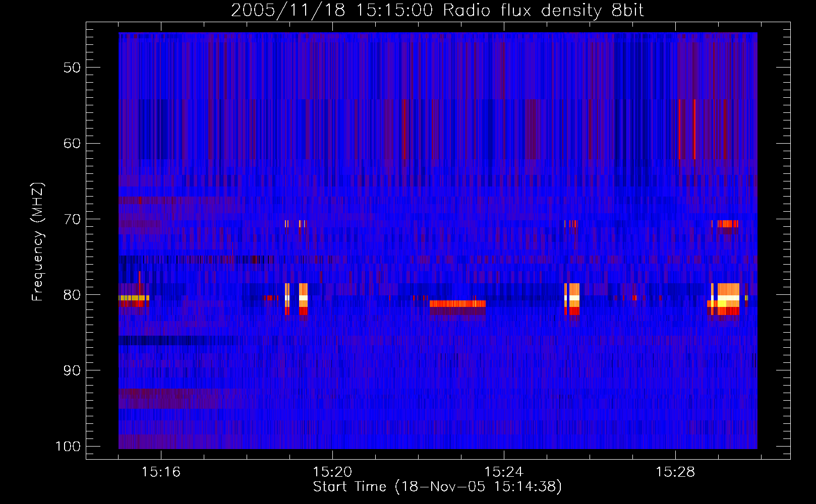Click the 90 MHz frequency tick label

(x=72, y=370)
